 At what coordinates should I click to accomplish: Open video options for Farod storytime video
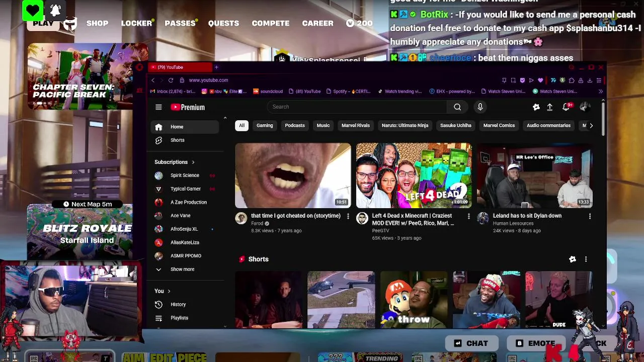coord(348,216)
